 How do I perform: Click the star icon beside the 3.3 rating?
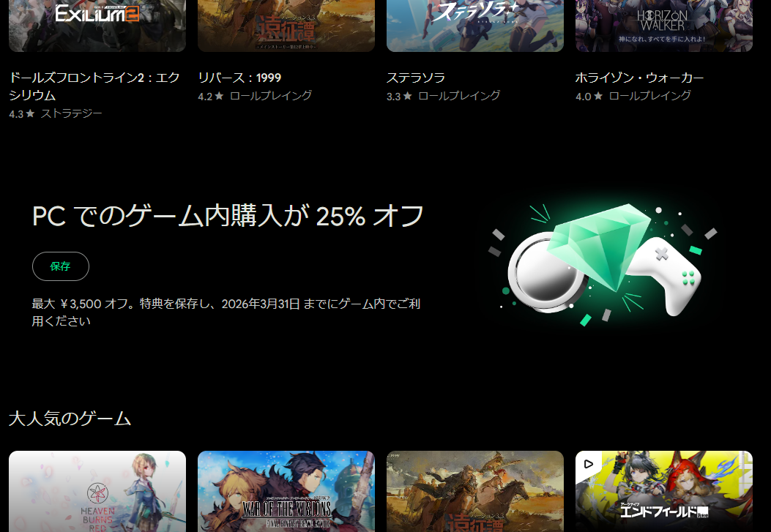tap(407, 97)
